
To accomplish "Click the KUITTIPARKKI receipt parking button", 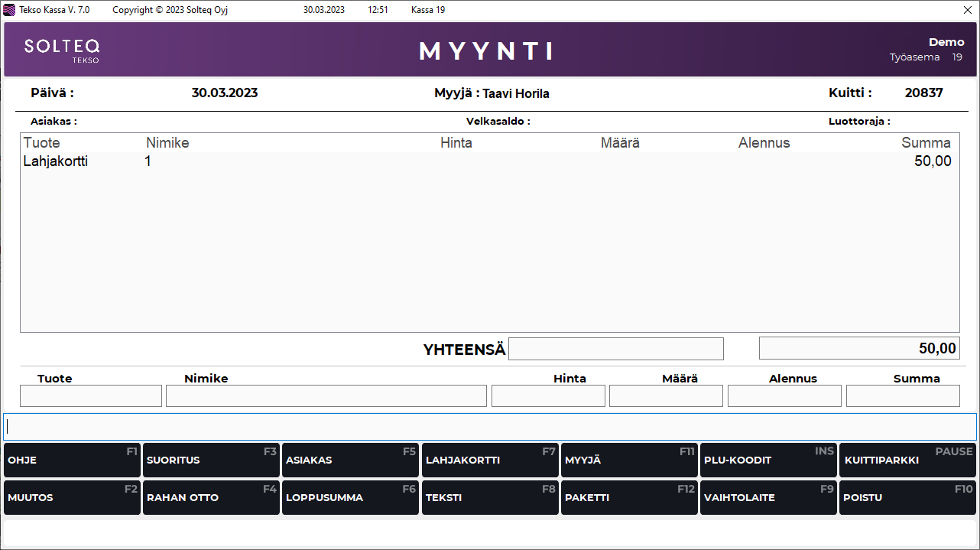I will point(907,461).
